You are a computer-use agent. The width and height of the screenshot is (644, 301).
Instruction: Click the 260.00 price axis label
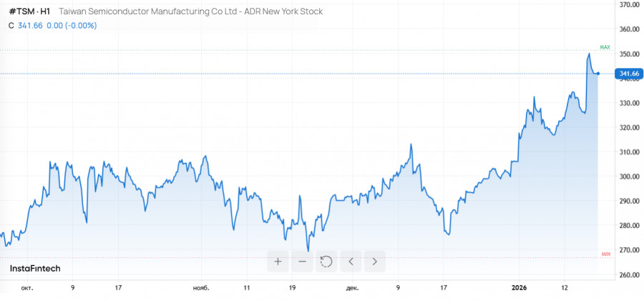coord(628,275)
